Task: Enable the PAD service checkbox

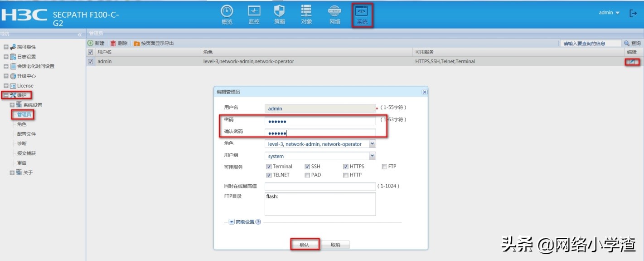Action: coord(307,175)
